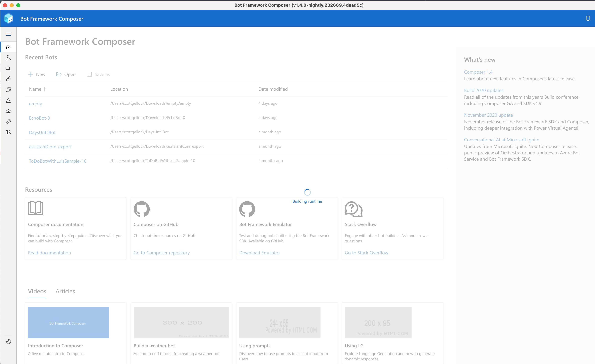The image size is (595, 364).
Task: Switch to the Articles tab
Action: pyautogui.click(x=65, y=291)
